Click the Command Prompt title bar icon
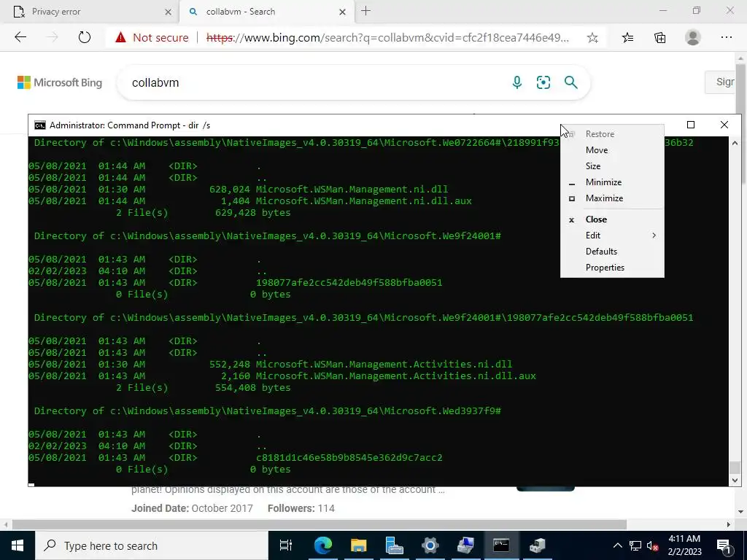The width and height of the screenshot is (747, 560). point(40,125)
